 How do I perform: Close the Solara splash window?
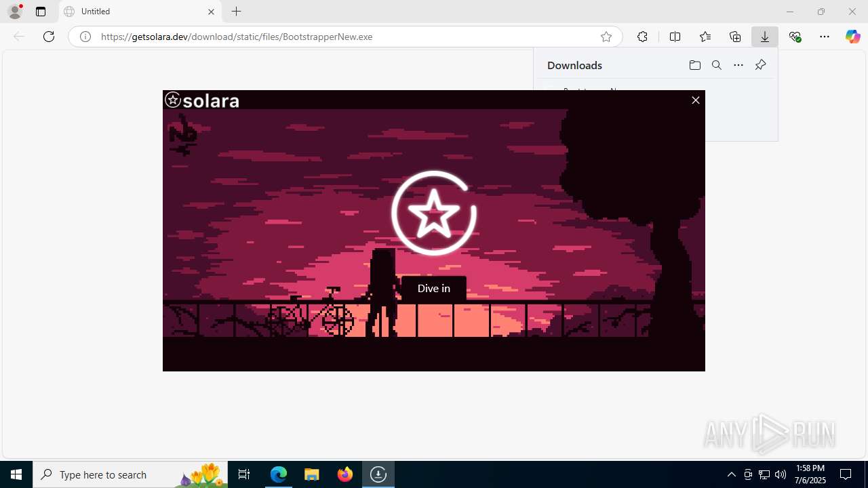[x=695, y=100]
